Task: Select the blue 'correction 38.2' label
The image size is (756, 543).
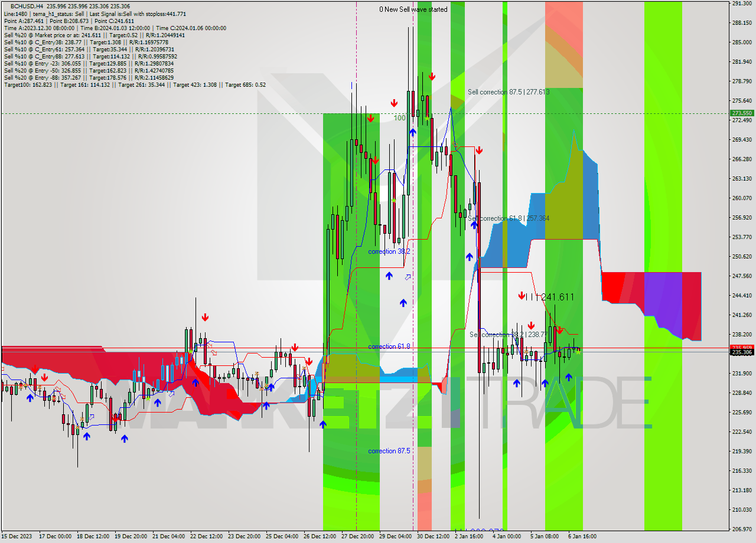Action: pyautogui.click(x=389, y=251)
